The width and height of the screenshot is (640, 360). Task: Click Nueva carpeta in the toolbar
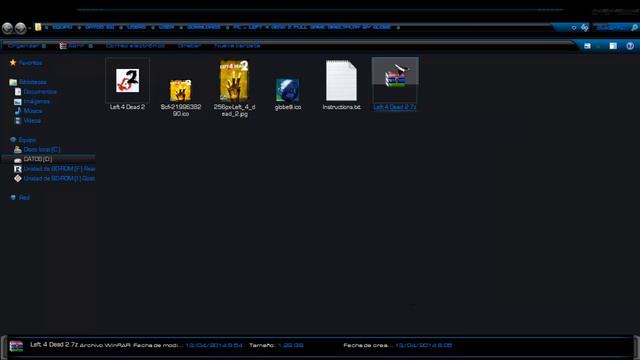(237, 46)
